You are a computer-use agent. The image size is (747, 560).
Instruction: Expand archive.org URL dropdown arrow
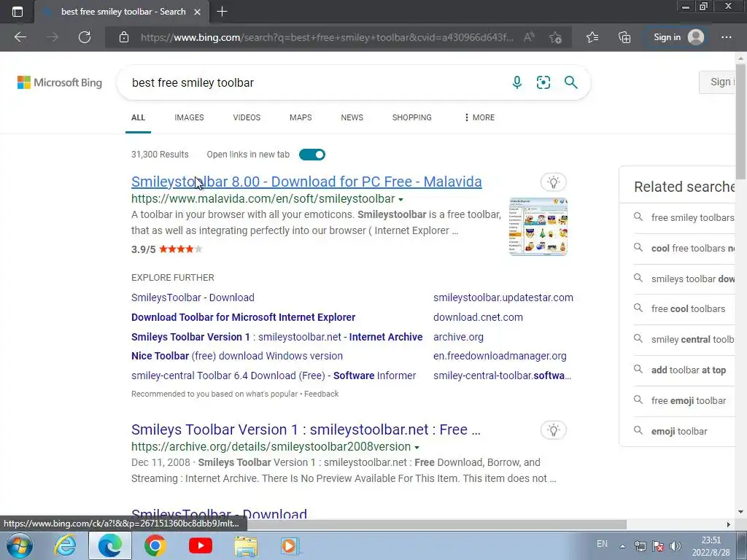click(x=417, y=448)
